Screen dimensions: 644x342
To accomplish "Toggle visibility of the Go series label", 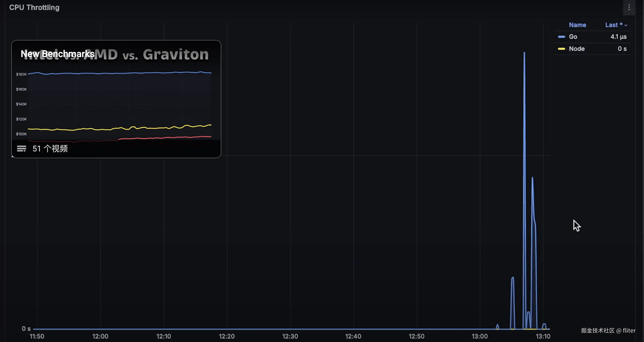I will tap(573, 37).
